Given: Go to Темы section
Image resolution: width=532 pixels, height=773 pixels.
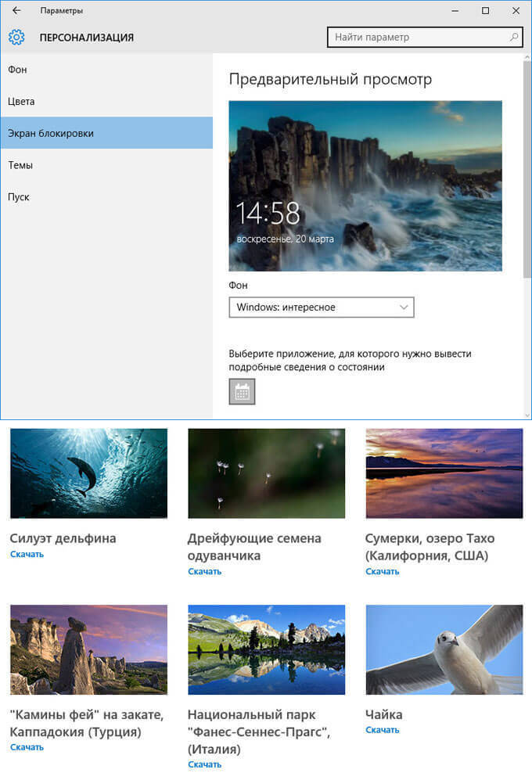Looking at the screenshot, I should 20,165.
